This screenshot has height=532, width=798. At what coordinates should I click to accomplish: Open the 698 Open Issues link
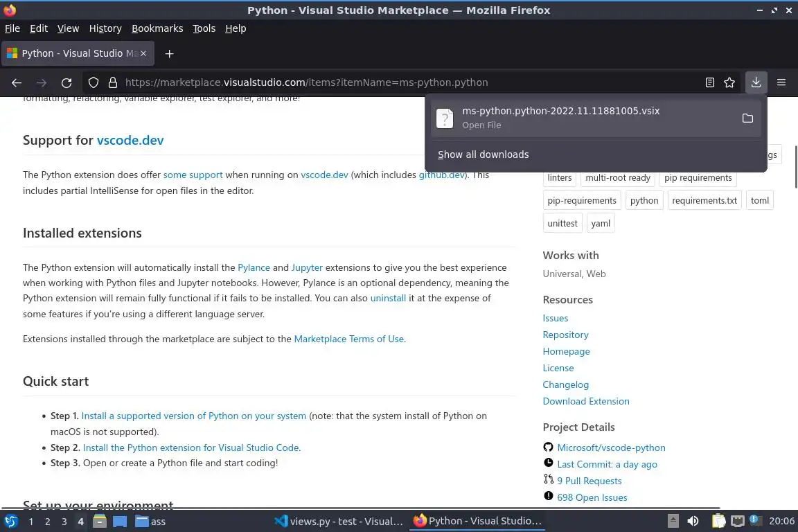[592, 497]
